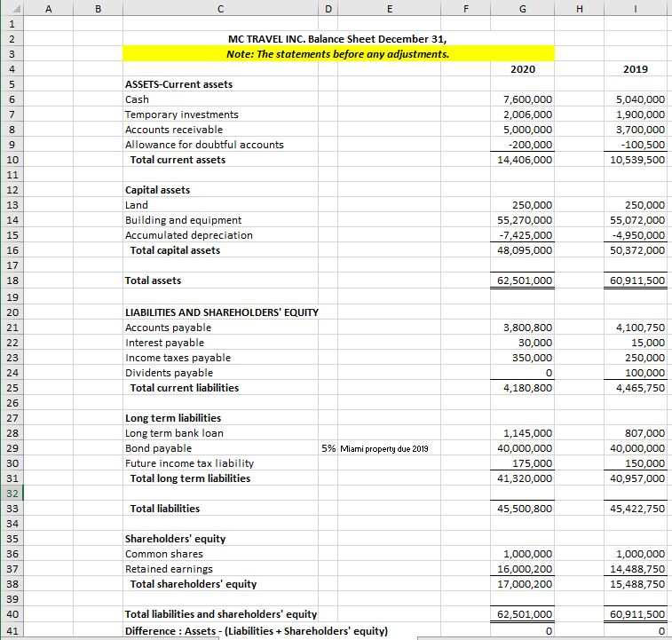
Task: Click the select-all corner of the grid
Action: pyautogui.click(x=12, y=8)
